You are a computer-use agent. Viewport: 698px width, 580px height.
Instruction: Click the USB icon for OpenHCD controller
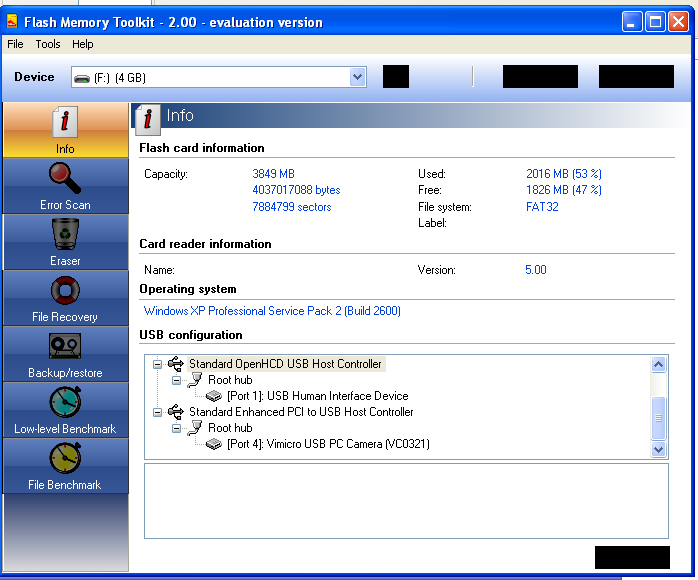point(176,364)
